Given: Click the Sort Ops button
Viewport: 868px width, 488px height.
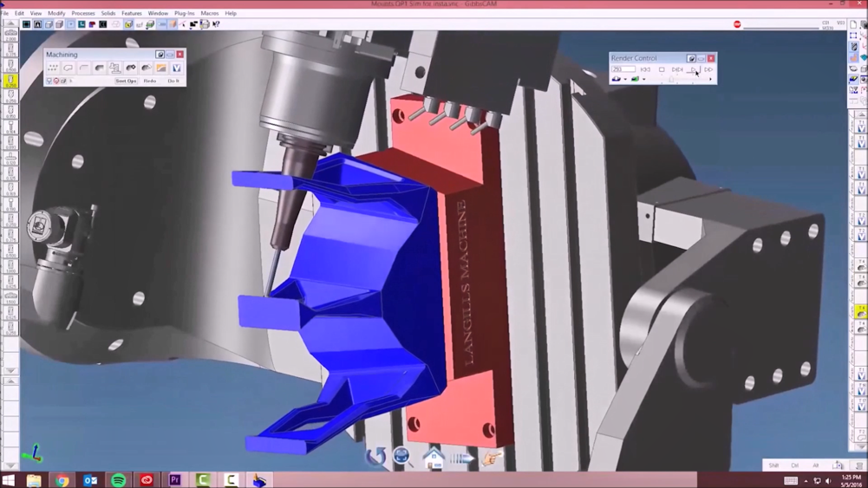Looking at the screenshot, I should tap(126, 81).
